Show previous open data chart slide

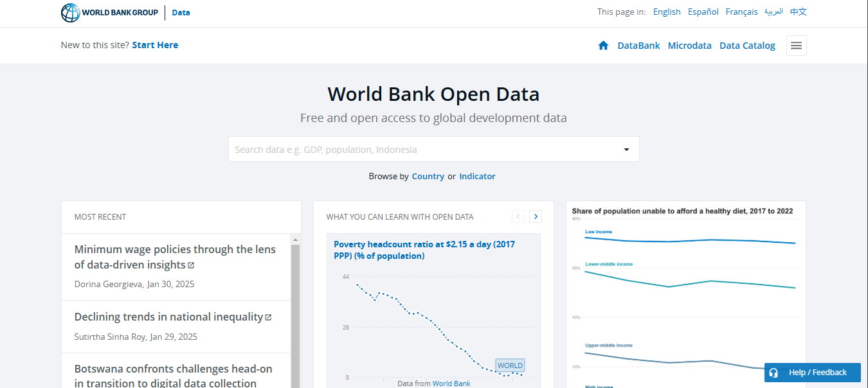coord(518,216)
